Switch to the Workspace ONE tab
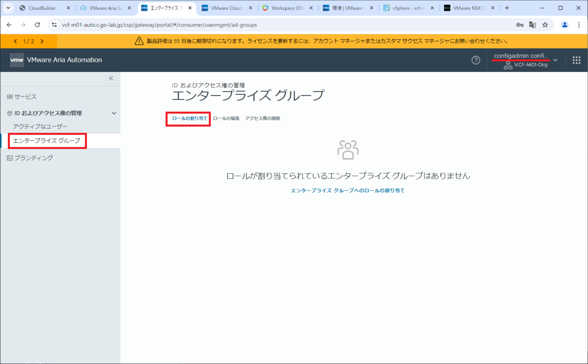Image resolution: width=588 pixels, height=364 pixels. [284, 8]
